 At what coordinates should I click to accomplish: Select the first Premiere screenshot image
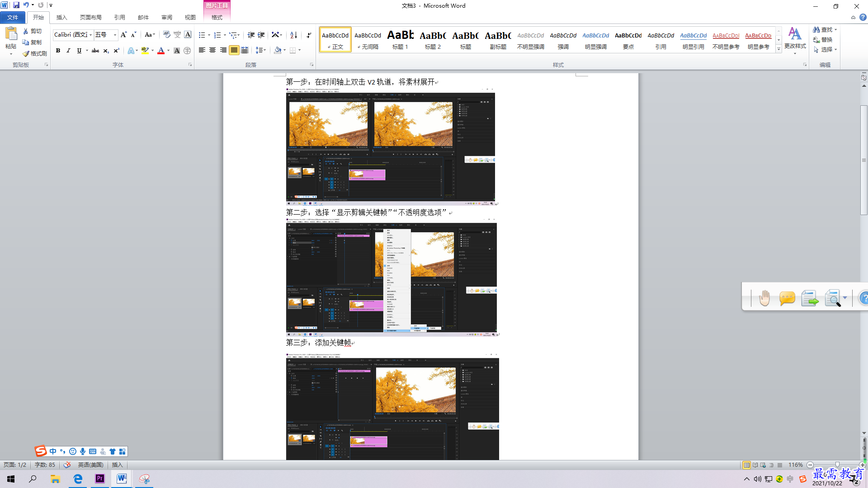point(391,146)
